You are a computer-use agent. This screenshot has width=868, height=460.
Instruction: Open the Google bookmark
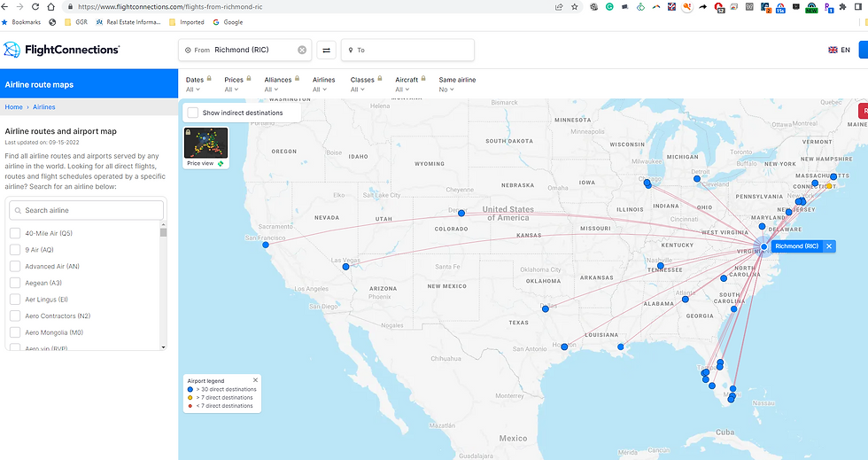coord(228,22)
